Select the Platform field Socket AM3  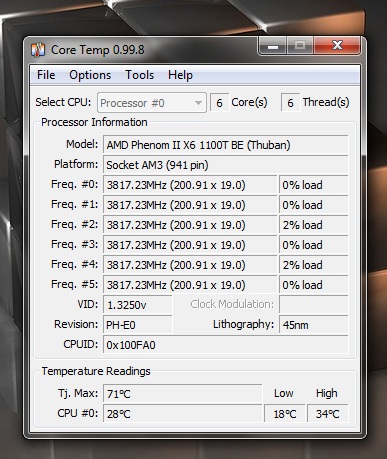click(226, 165)
